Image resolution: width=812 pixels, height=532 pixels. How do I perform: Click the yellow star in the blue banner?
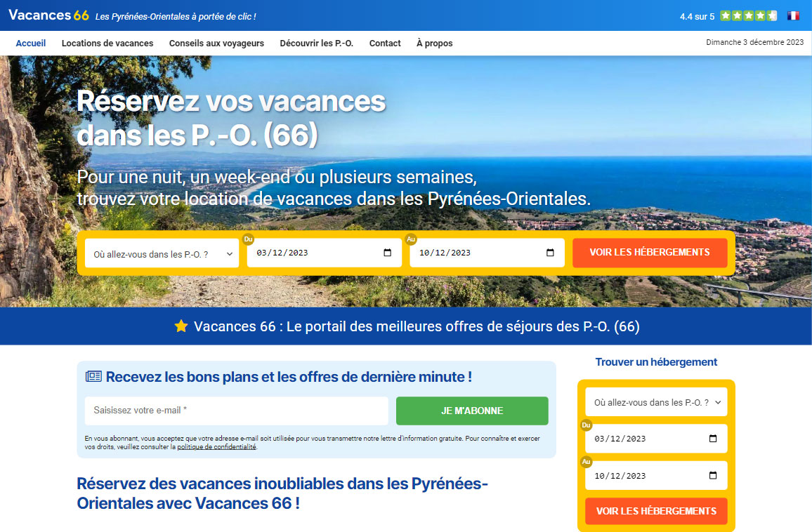click(181, 326)
